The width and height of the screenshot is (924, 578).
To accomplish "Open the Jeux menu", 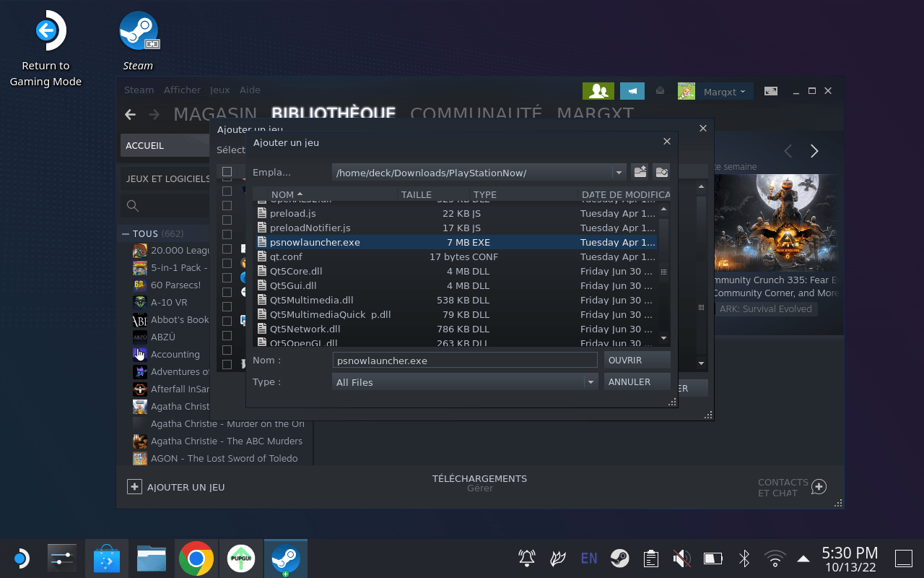I will coord(219,90).
